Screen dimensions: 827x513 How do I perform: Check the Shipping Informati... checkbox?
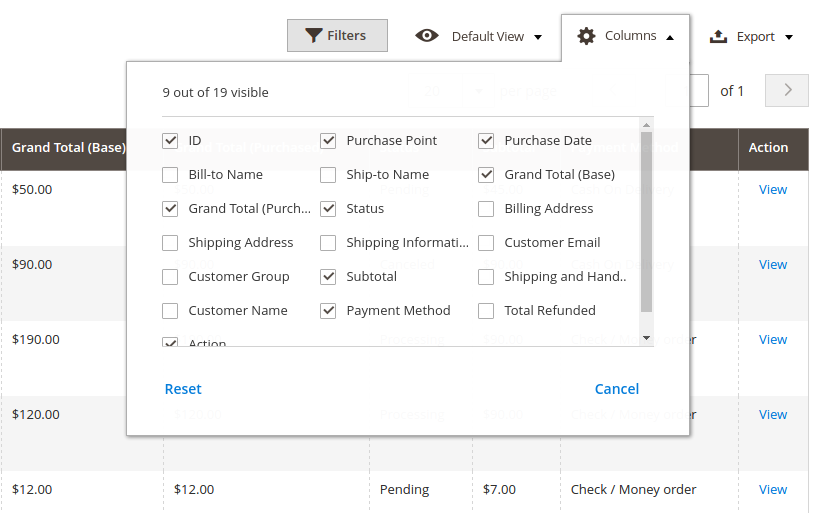pyautogui.click(x=328, y=243)
